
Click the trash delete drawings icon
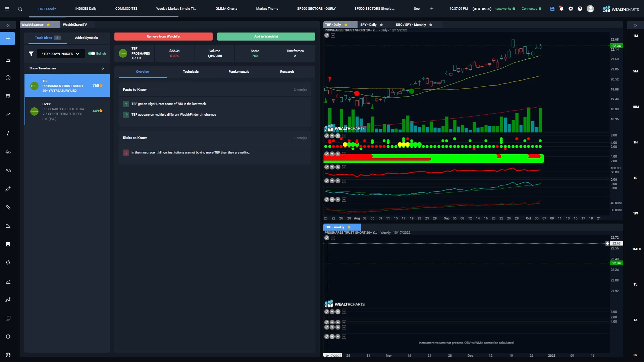pyautogui.click(x=8, y=244)
